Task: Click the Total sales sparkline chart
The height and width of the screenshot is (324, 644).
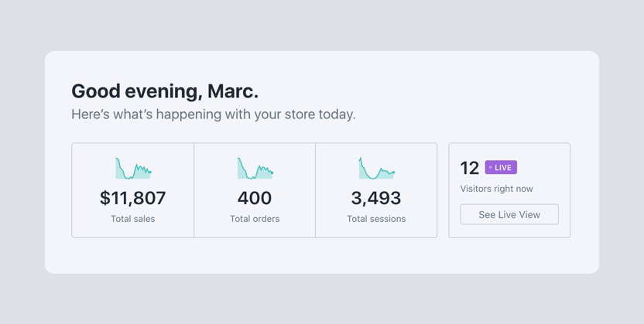Action: tap(132, 169)
